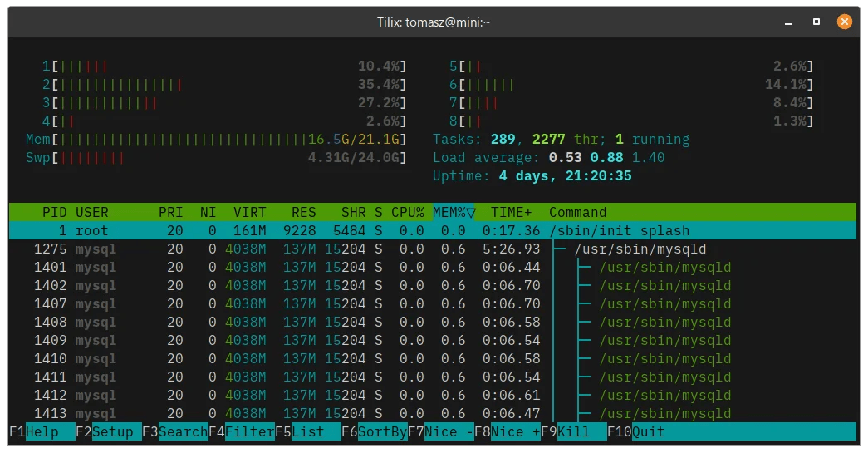
Task: Select the mysqld thread row PID 1407
Action: pos(433,304)
